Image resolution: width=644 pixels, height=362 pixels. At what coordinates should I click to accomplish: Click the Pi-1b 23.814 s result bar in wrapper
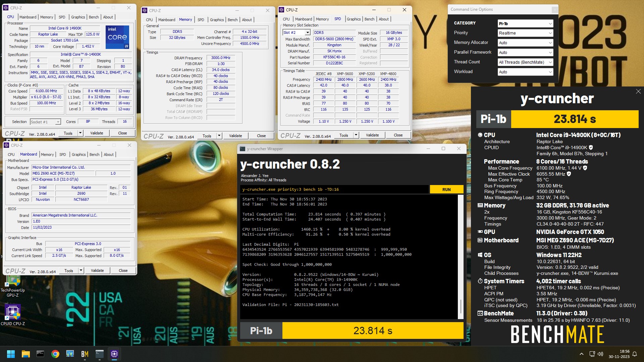352,330
